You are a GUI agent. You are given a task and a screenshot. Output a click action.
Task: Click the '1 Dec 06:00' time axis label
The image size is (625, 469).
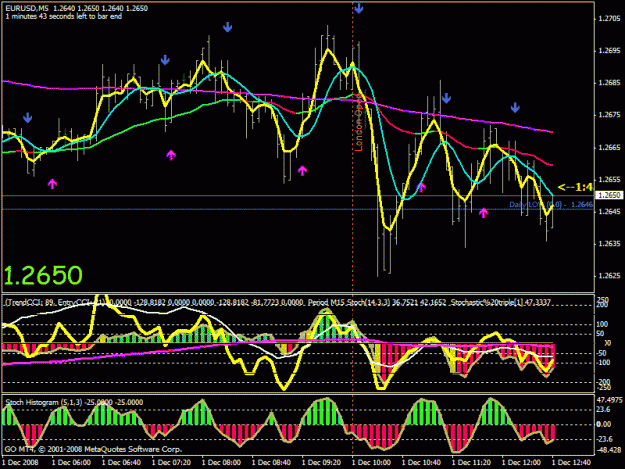[71, 463]
